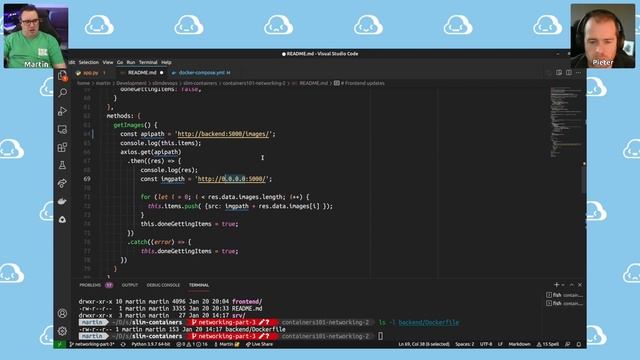Expand the containers101-networking-2 breadcrumb

click(x=254, y=83)
